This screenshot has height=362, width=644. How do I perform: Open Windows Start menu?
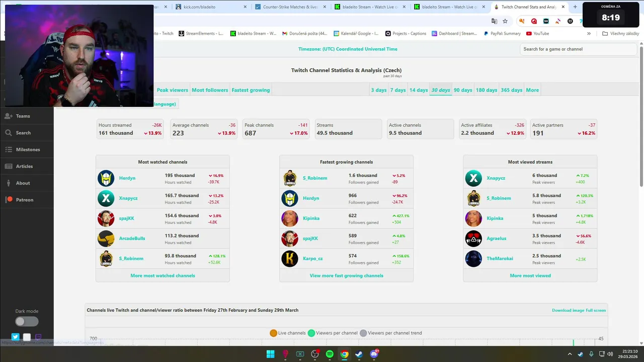[x=271, y=354]
